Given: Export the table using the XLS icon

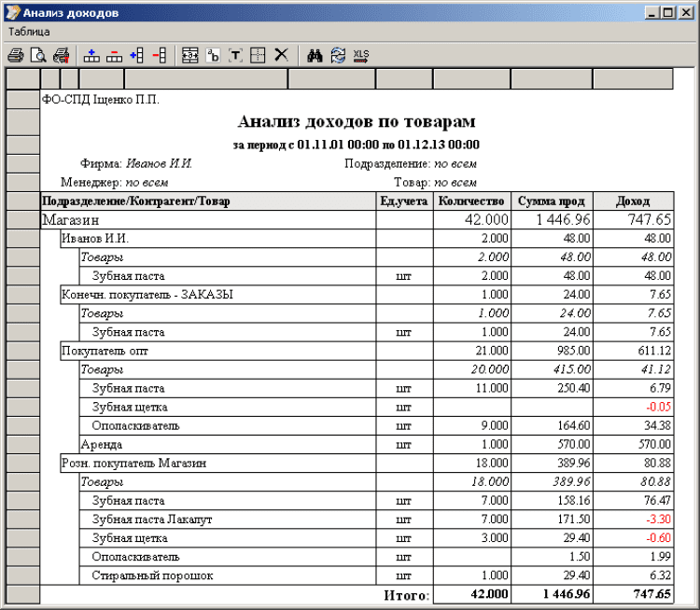Looking at the screenshot, I should pyautogui.click(x=360, y=56).
